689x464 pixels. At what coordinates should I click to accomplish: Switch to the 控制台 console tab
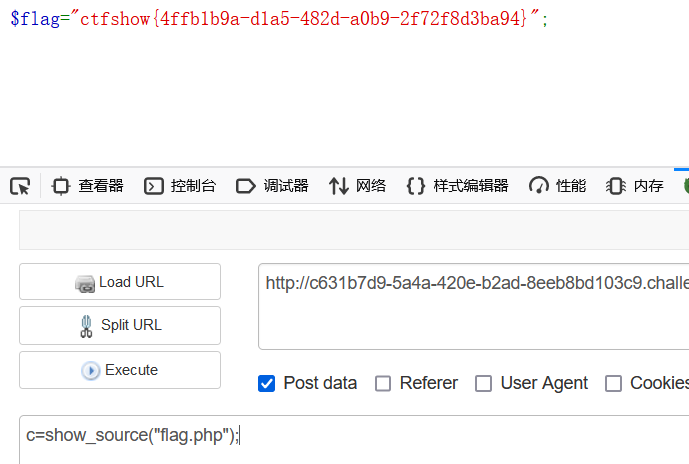click(x=180, y=186)
